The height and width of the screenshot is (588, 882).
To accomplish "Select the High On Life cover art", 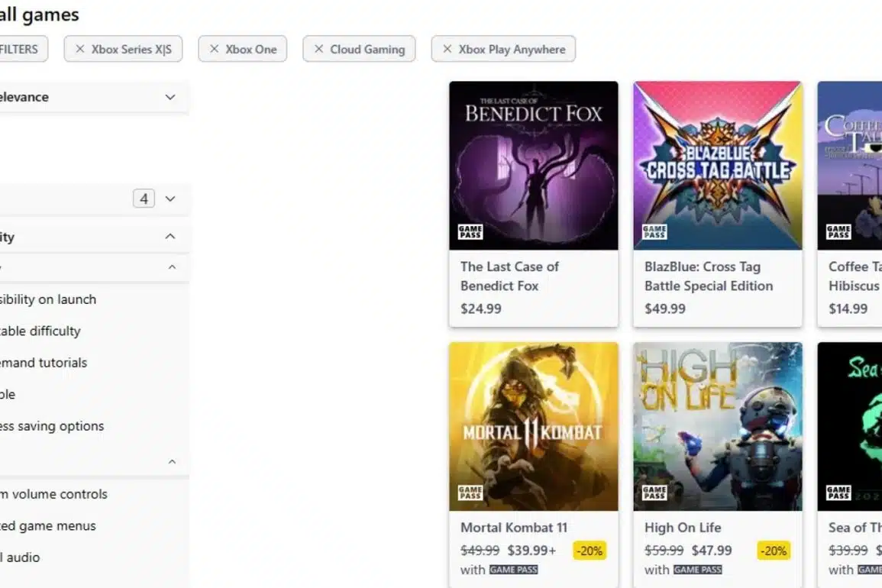I will 718,427.
